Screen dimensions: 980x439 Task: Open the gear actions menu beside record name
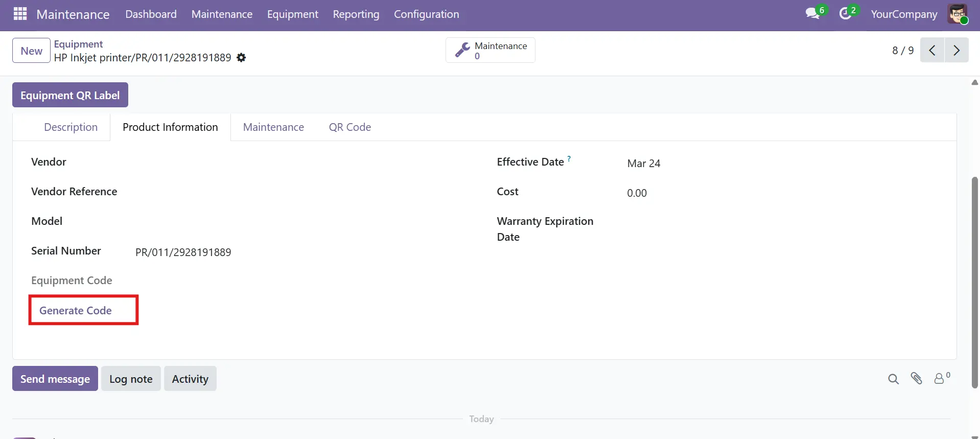pyautogui.click(x=241, y=58)
